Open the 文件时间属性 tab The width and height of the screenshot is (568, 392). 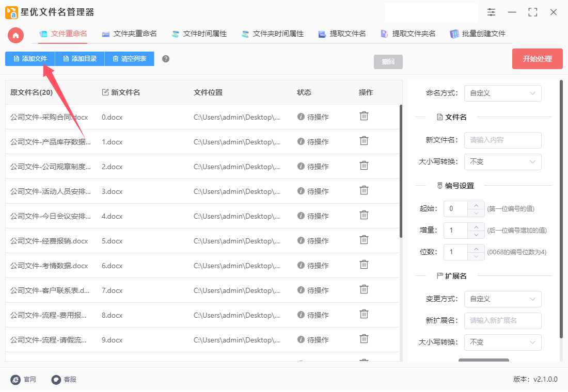[x=199, y=34]
